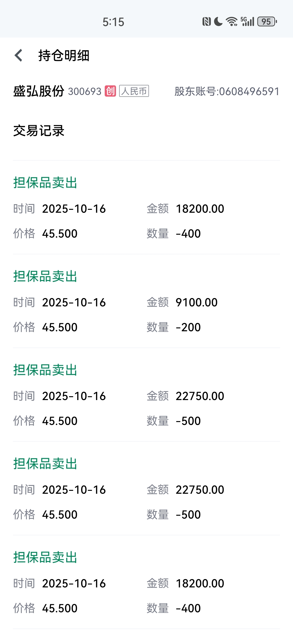Image resolution: width=293 pixels, height=644 pixels.
Task: Tap the back arrow icon
Action: (19, 55)
